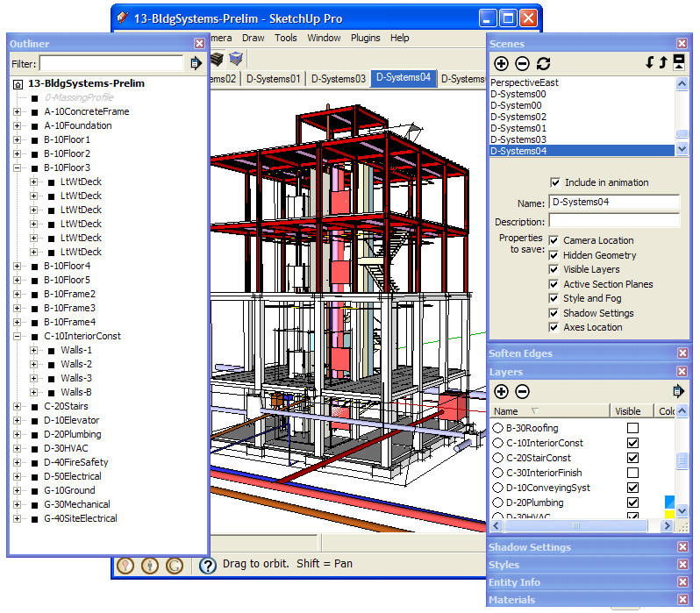Toggle Hidden Geometry property checkbox
Viewport: 700px width, 613px height.
[x=554, y=255]
